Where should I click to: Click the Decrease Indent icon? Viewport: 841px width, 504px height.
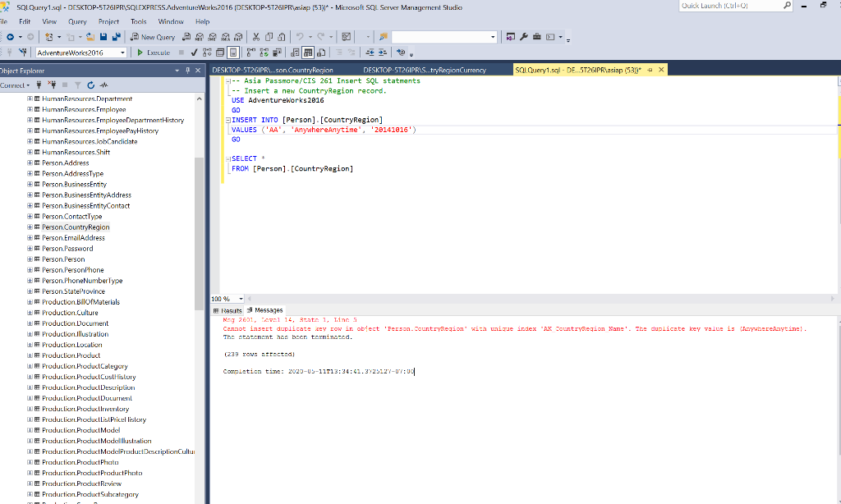(x=370, y=53)
